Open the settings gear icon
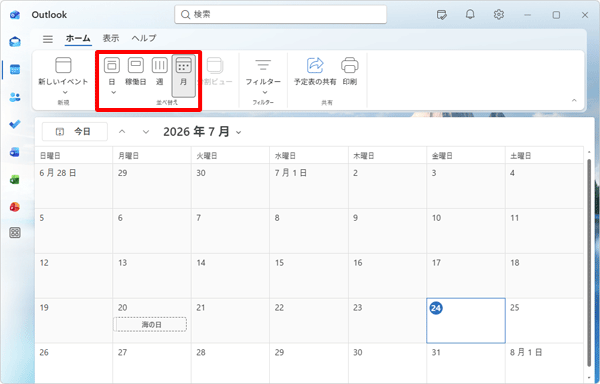Viewport: 600px width, 384px height. (x=498, y=15)
